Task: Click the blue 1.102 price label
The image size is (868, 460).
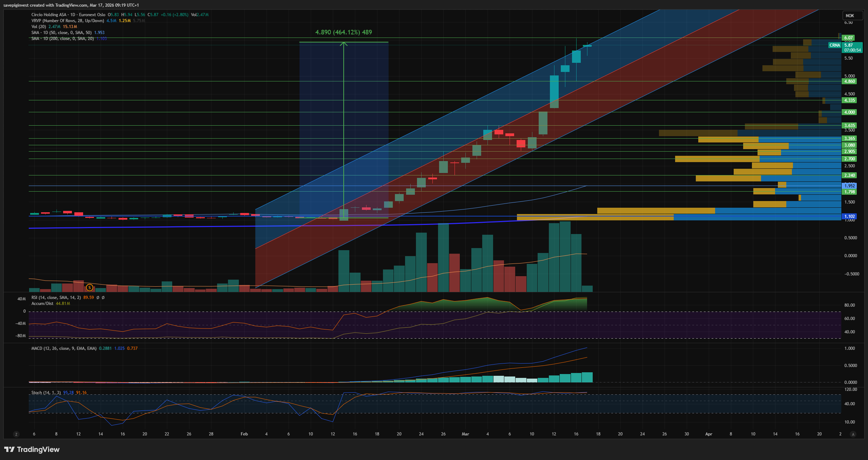Action: (849, 216)
